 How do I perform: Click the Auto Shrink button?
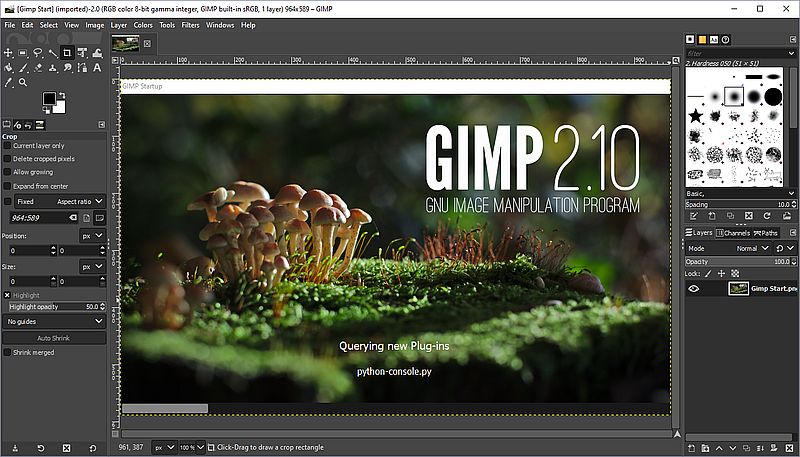(54, 338)
